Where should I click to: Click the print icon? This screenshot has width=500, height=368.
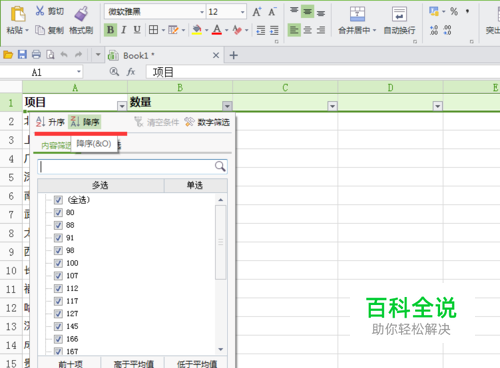click(x=36, y=55)
